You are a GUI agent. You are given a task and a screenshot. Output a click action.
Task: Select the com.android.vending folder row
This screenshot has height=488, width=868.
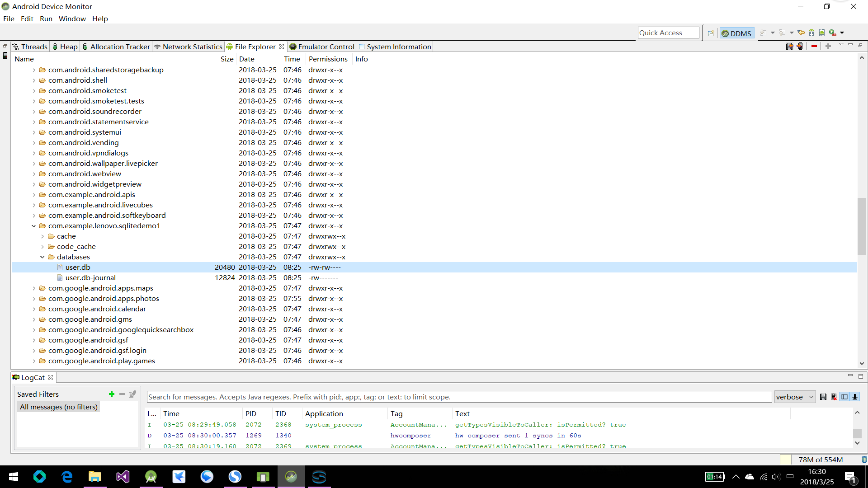click(x=434, y=143)
